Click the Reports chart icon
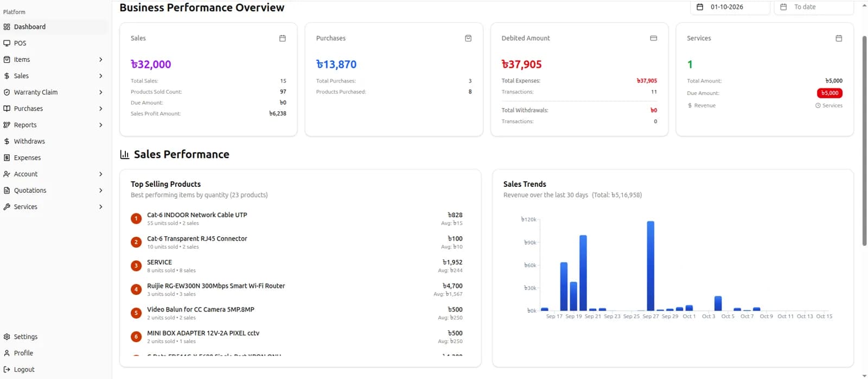This screenshot has width=868, height=379. coord(7,125)
